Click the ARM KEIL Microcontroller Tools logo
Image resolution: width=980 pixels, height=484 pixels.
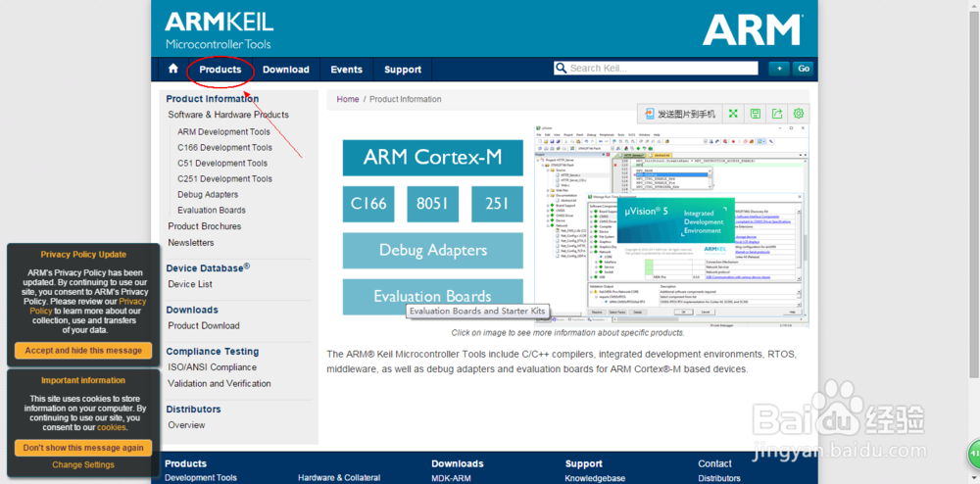(x=219, y=30)
